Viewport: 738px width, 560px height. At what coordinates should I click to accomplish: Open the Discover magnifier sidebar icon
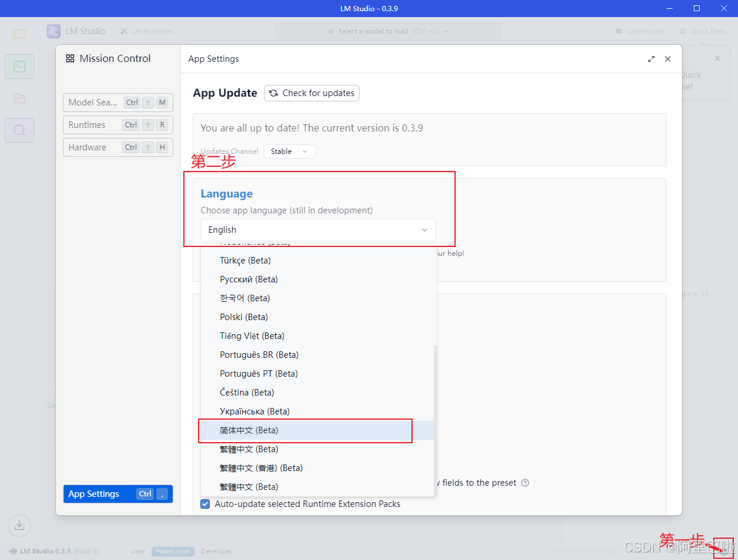[19, 130]
